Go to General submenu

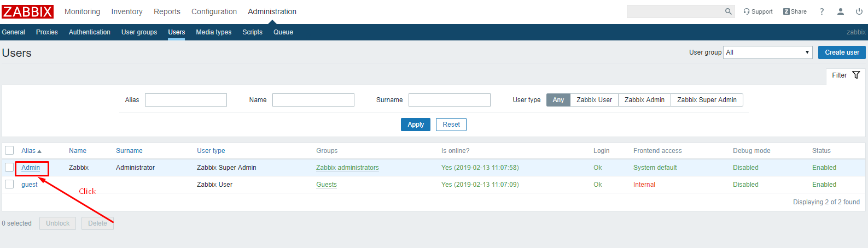(x=14, y=32)
